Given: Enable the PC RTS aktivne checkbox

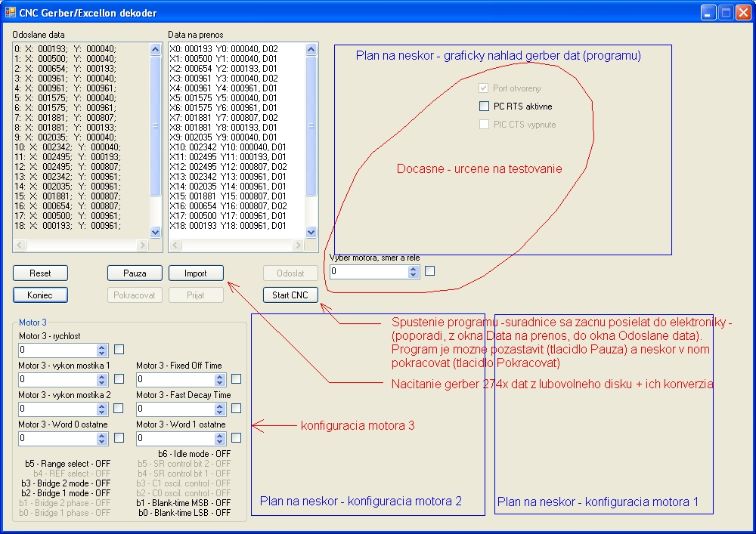Looking at the screenshot, I should [x=485, y=106].
